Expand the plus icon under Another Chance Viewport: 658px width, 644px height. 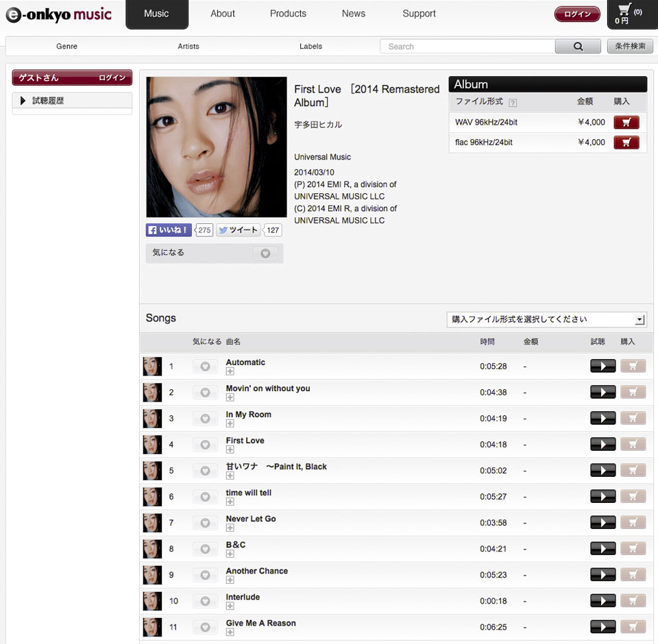point(230,580)
